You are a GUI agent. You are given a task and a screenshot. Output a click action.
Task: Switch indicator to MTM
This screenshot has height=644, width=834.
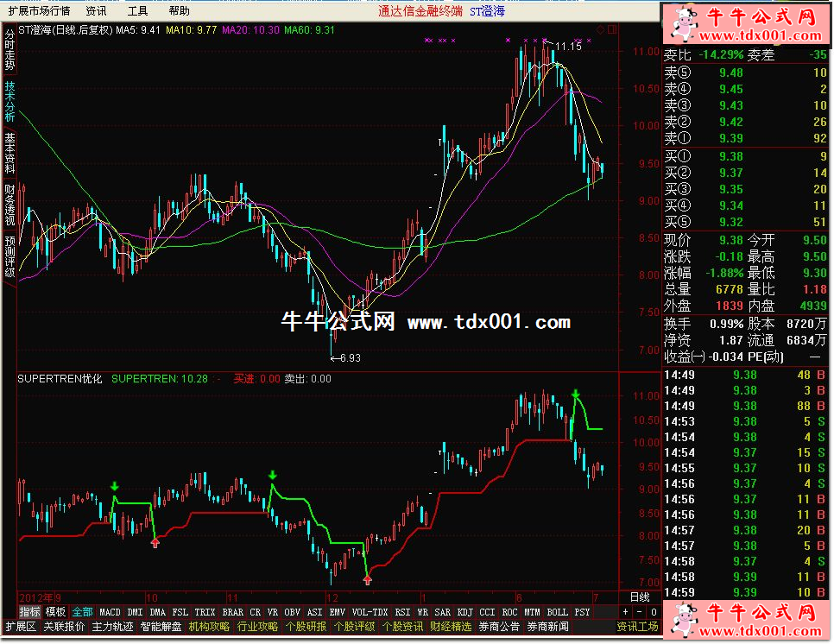tap(532, 612)
